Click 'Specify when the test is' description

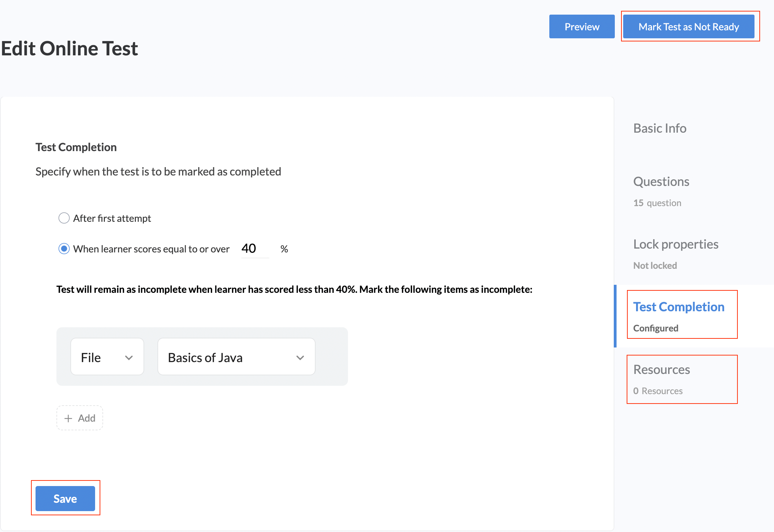click(158, 172)
